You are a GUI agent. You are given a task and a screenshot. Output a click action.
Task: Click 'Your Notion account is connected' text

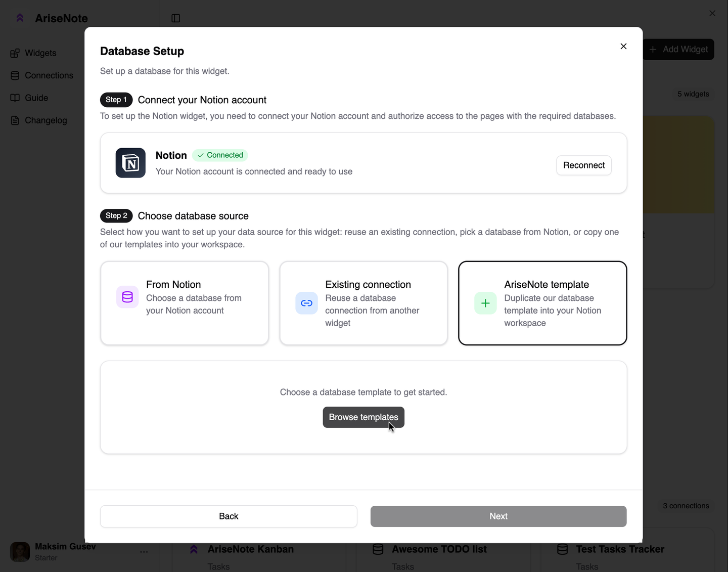[x=254, y=171]
